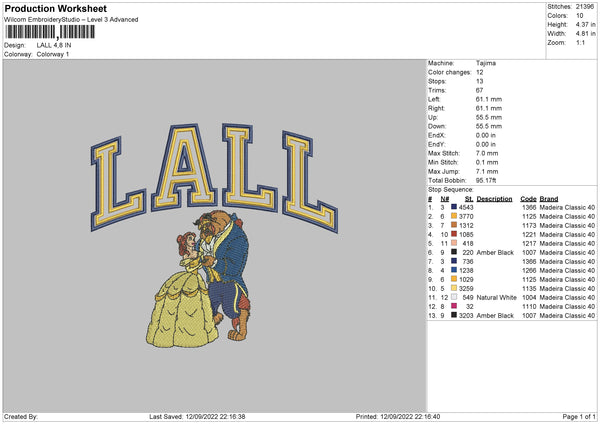600x424 pixels.
Task: Click the dark blue swatch in row 1
Action: (x=454, y=207)
